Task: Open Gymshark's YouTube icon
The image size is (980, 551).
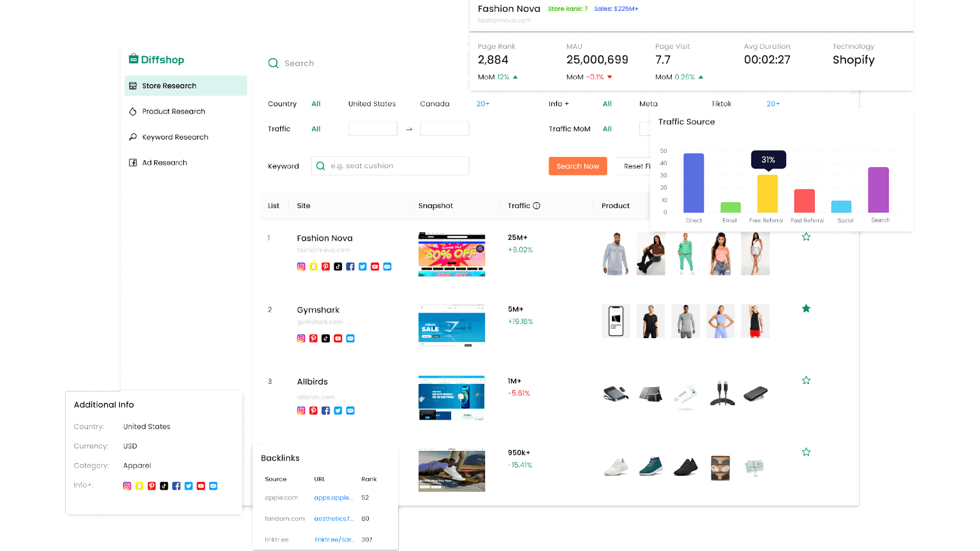Action: (x=338, y=339)
